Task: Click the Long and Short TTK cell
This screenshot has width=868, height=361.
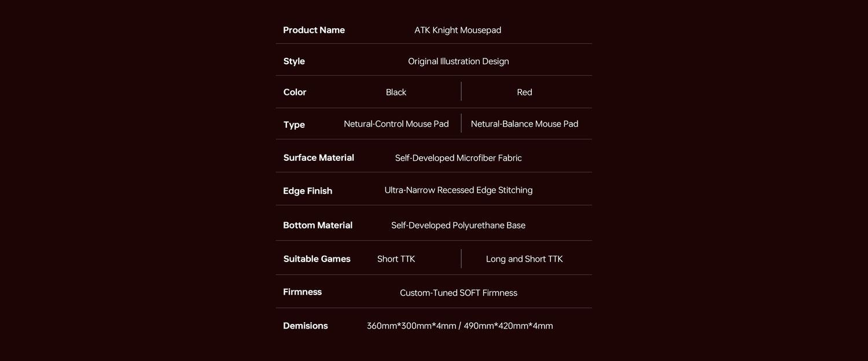Action: [524, 259]
